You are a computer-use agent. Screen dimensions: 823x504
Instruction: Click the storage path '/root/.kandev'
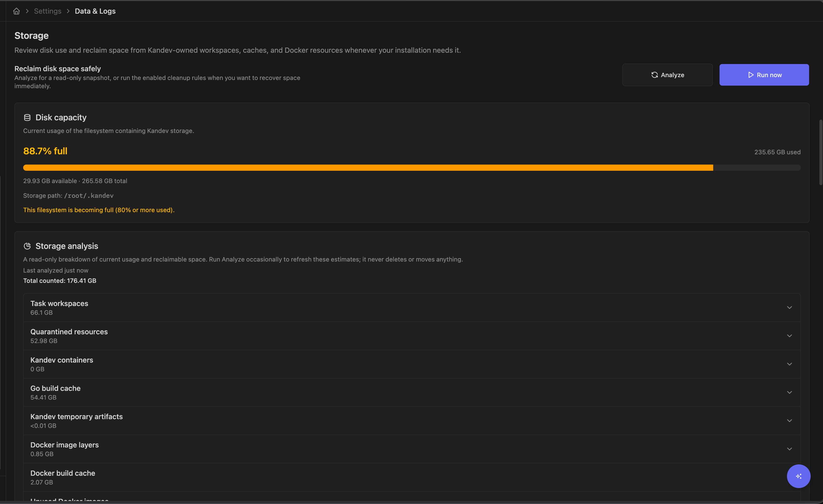(89, 196)
